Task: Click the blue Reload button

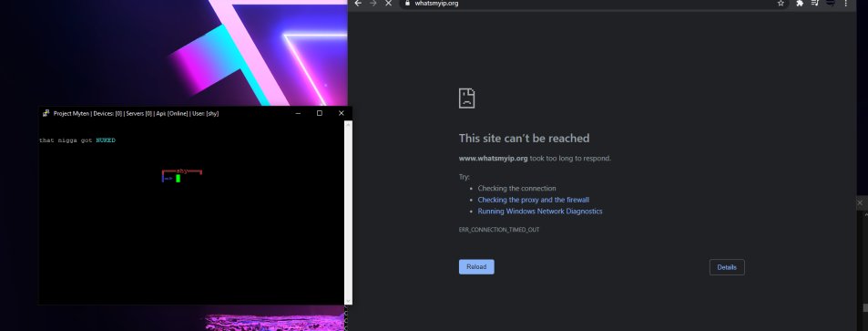Action: click(x=476, y=266)
